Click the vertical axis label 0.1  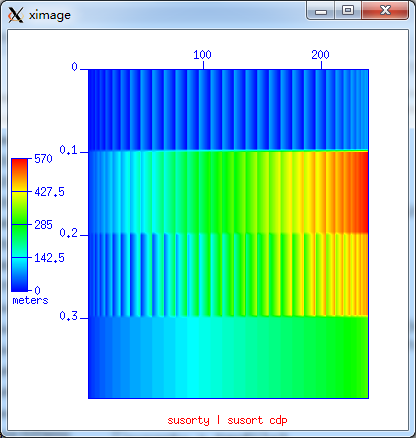point(68,150)
